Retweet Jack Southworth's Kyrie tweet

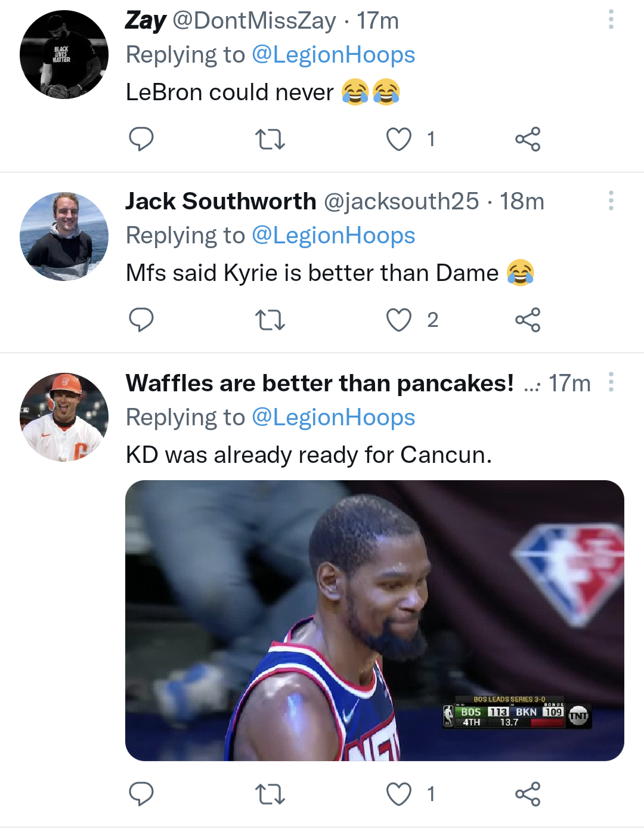click(270, 320)
